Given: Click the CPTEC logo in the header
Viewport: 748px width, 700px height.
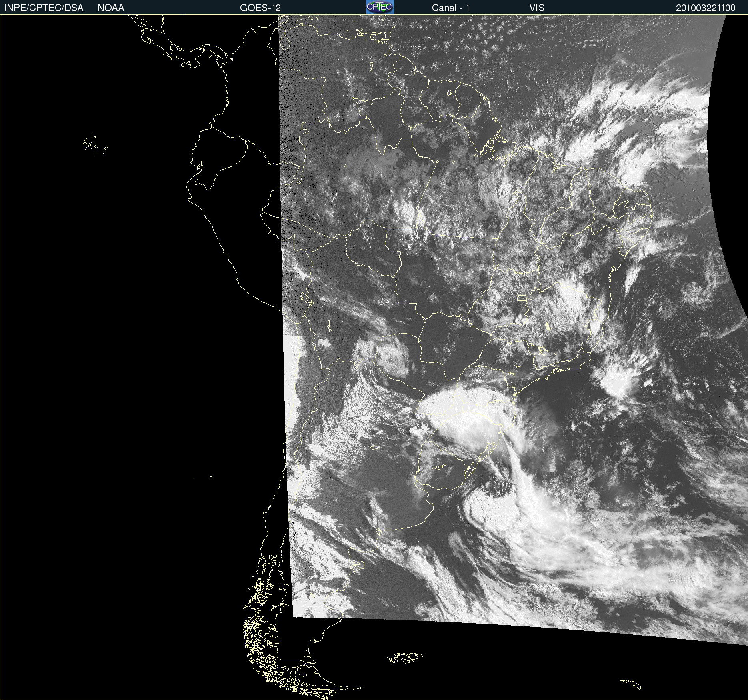Looking at the screenshot, I should click(380, 7).
